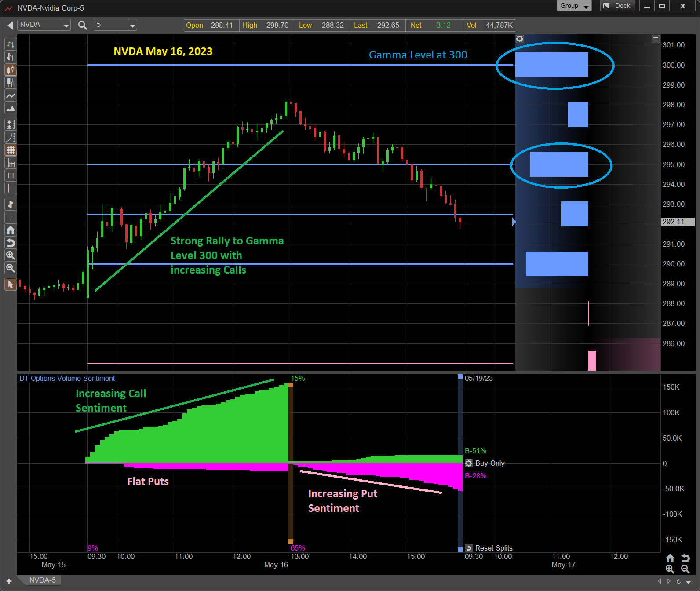700x591 pixels.
Task: Reset main chart with left toolbar home icon
Action: (11, 230)
